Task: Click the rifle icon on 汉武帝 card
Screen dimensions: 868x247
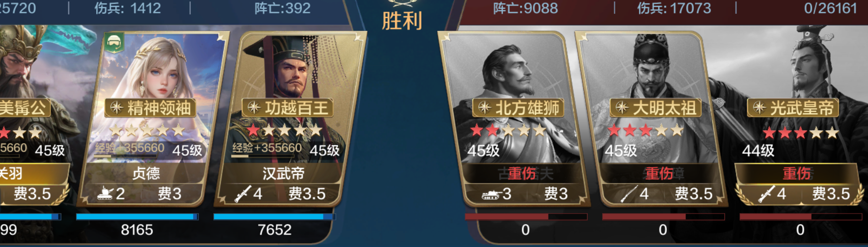Action: coord(243,193)
